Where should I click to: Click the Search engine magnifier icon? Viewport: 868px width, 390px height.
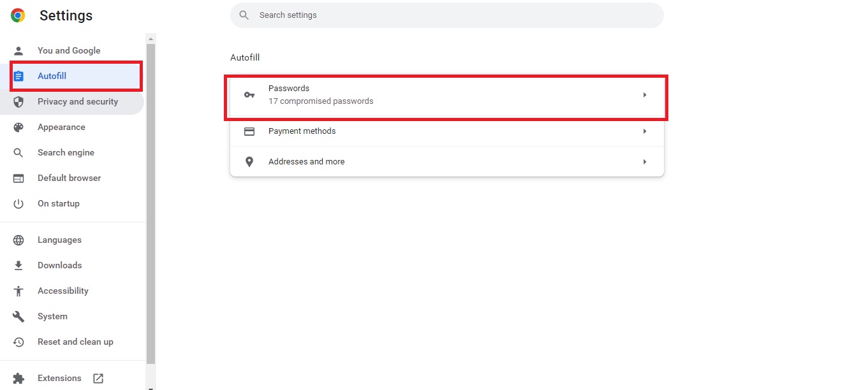click(18, 152)
